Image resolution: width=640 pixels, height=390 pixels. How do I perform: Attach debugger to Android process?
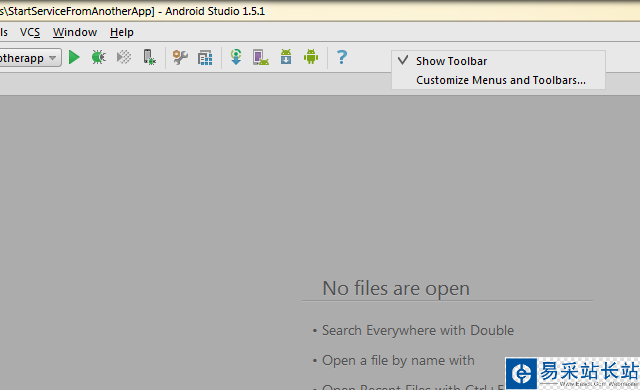[149, 57]
